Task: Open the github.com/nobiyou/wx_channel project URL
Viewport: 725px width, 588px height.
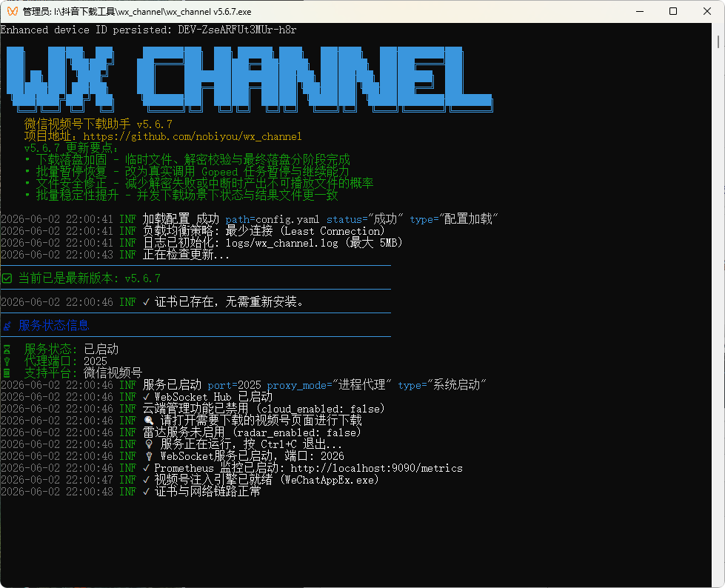Action: [193, 136]
